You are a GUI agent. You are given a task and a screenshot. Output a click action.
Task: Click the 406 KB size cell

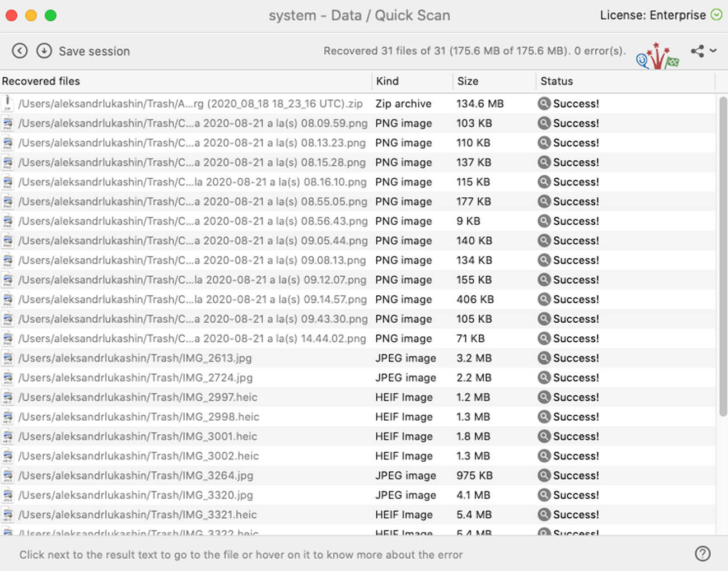point(475,299)
